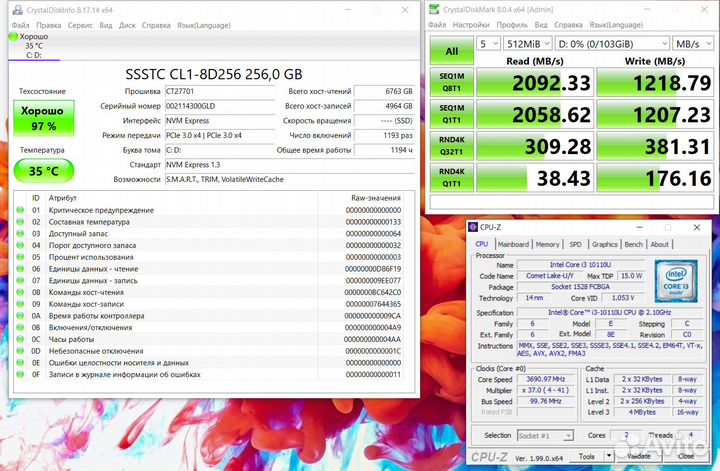
Task: Open Диск menu in CrystalDiskInfo
Action: click(x=127, y=25)
